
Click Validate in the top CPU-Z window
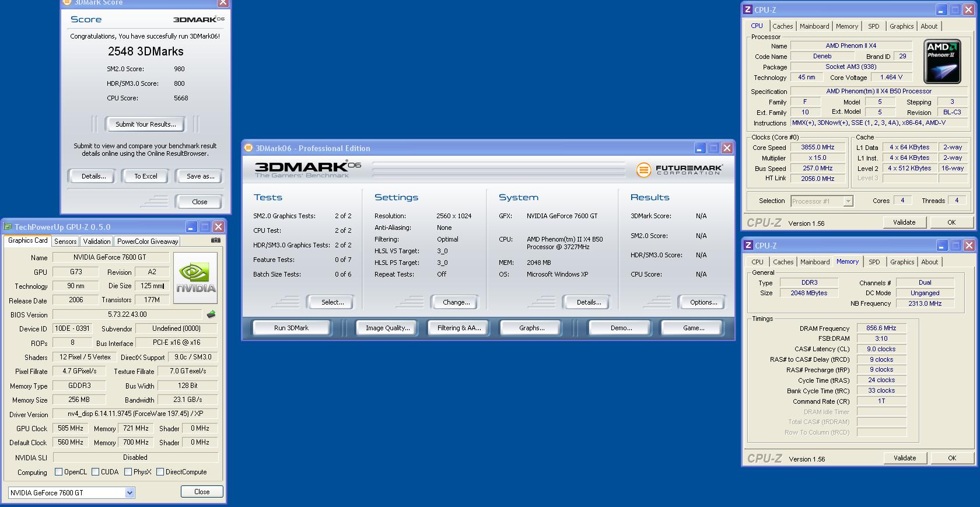[904, 222]
